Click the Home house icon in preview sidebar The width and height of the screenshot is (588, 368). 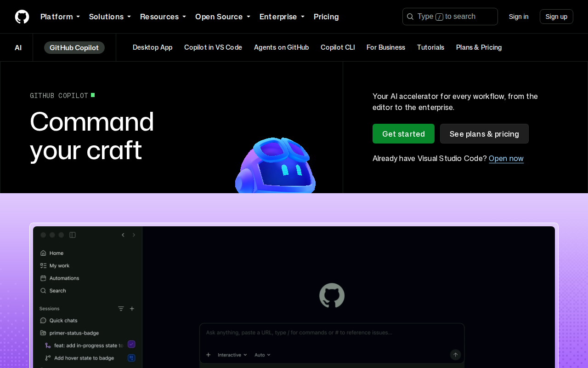click(x=43, y=253)
